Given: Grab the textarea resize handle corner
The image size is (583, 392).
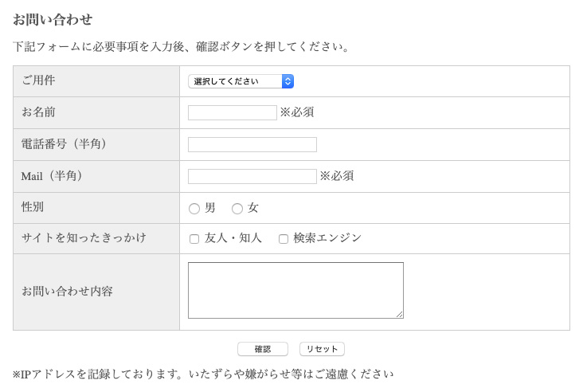Looking at the screenshot, I should tap(400, 315).
